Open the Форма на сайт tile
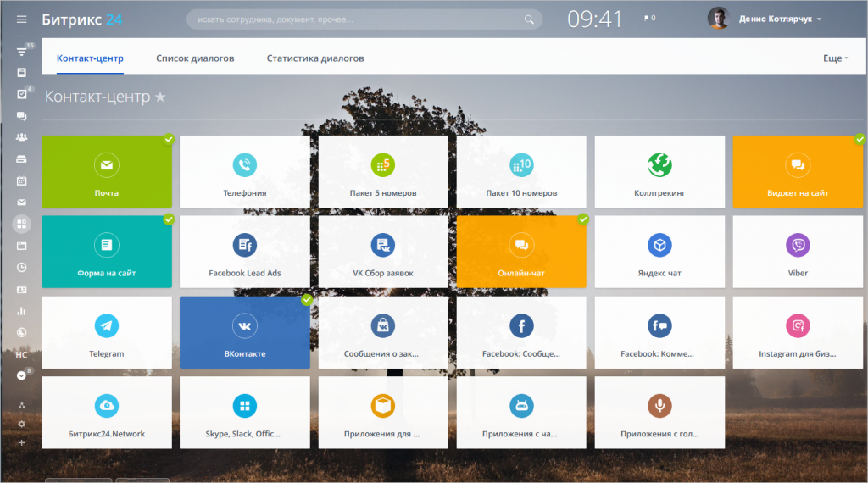Screen dimensions: 868x483 coord(106,252)
